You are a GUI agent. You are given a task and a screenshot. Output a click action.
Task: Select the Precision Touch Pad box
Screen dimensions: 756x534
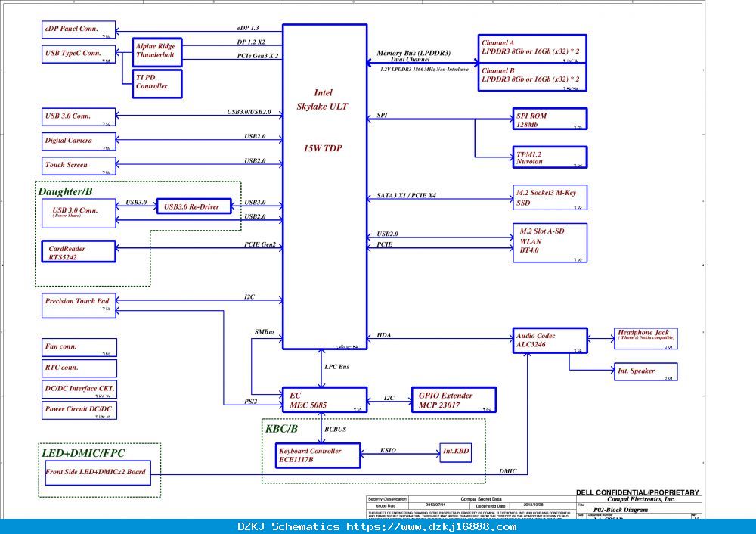click(79, 306)
